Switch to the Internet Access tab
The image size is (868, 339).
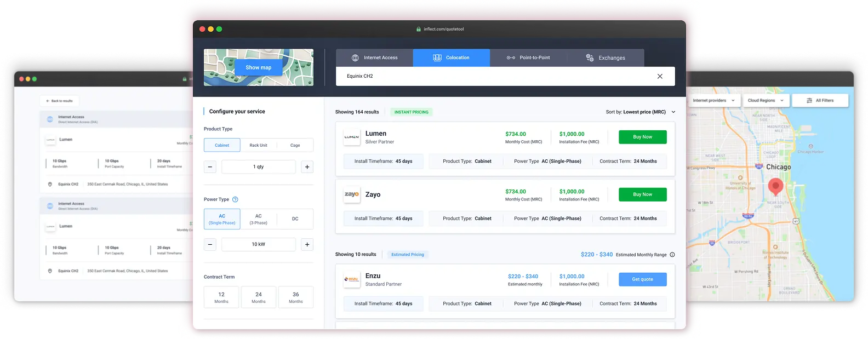coord(374,58)
